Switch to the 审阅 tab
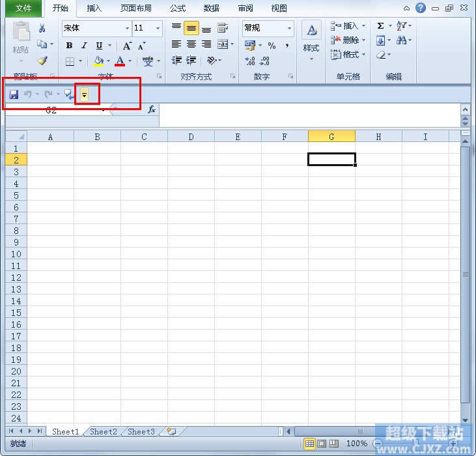 coord(245,8)
